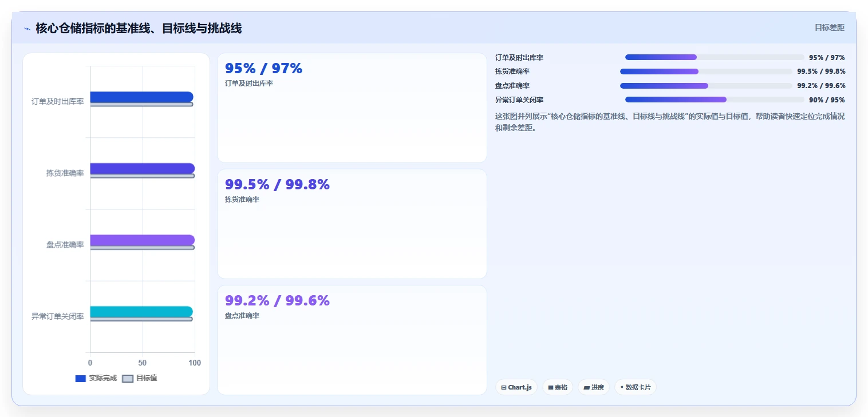The height and width of the screenshot is (417, 868).
Task: Click the purple 盘点准确率 actual bar in chart
Action: pyautogui.click(x=143, y=240)
